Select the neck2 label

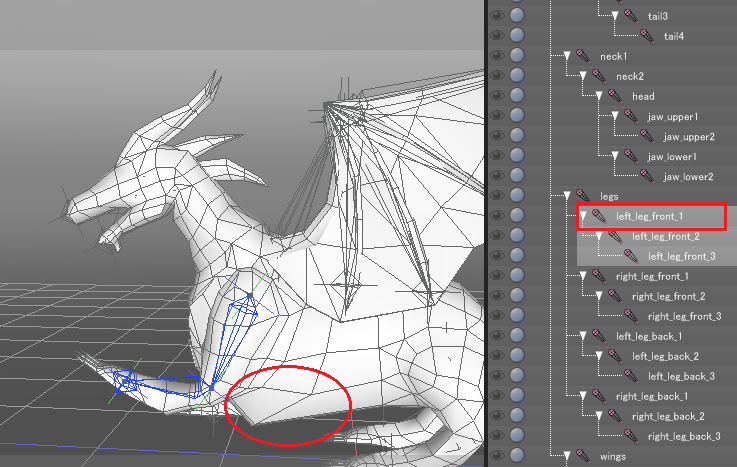click(x=630, y=76)
